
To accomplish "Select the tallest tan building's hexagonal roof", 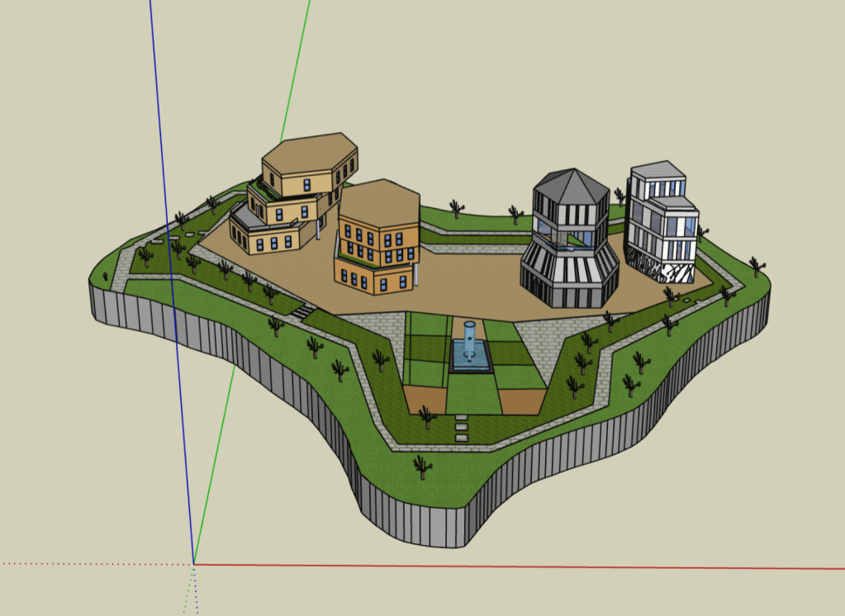I will point(309,153).
